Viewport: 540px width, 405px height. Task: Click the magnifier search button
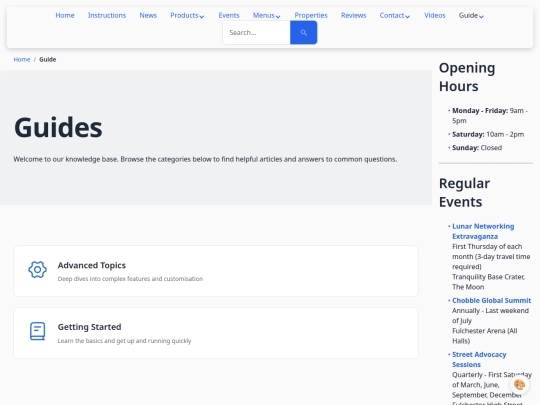[303, 32]
